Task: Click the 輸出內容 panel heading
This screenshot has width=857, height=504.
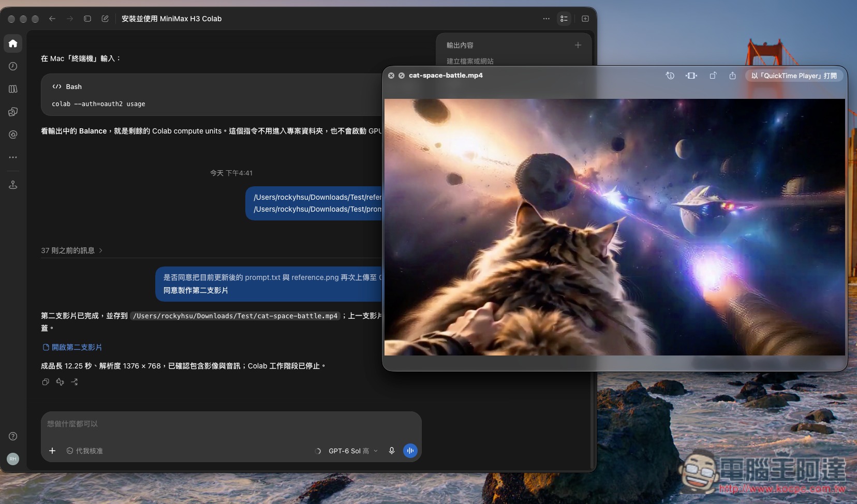Action: click(x=460, y=45)
